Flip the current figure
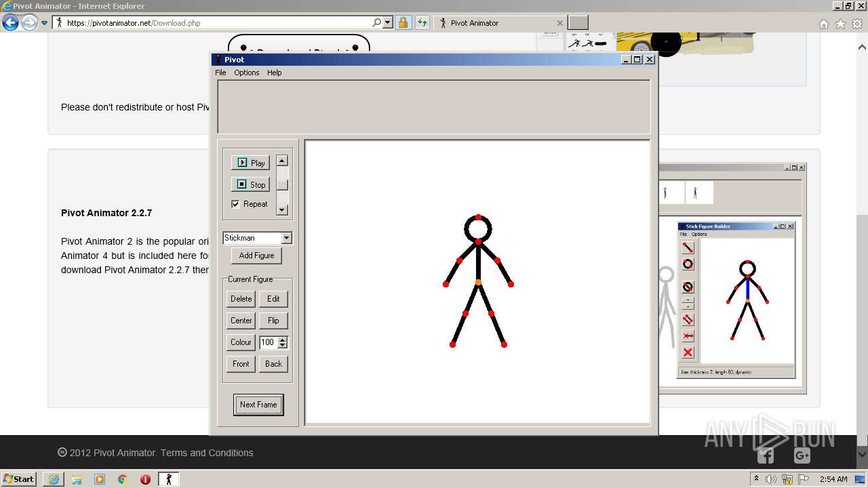 [x=273, y=321]
